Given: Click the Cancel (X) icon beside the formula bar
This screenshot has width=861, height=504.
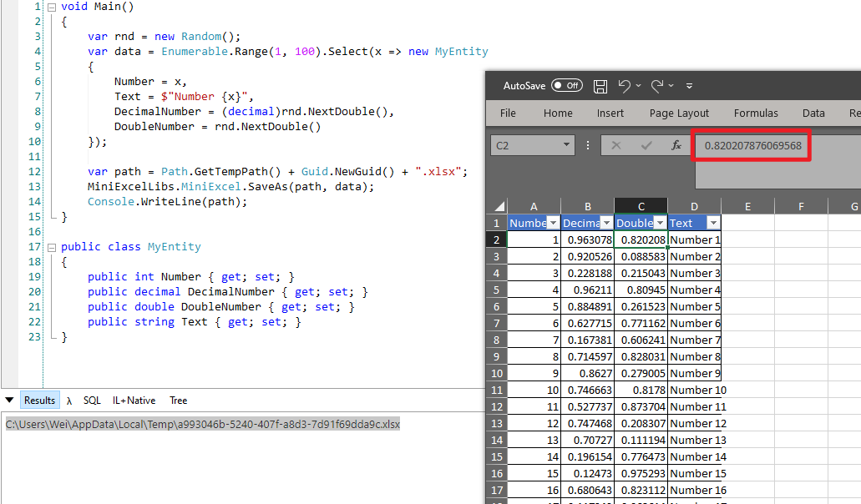Looking at the screenshot, I should tap(615, 145).
